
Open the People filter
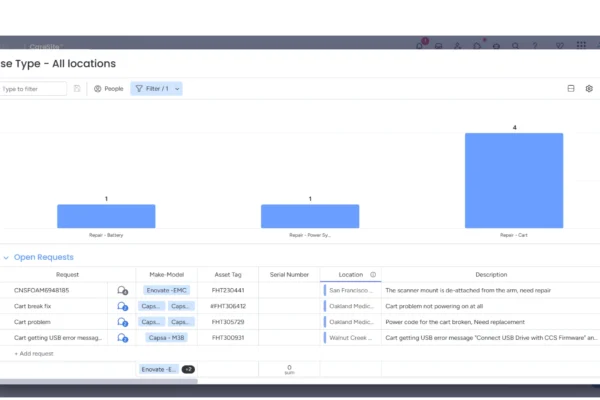108,89
